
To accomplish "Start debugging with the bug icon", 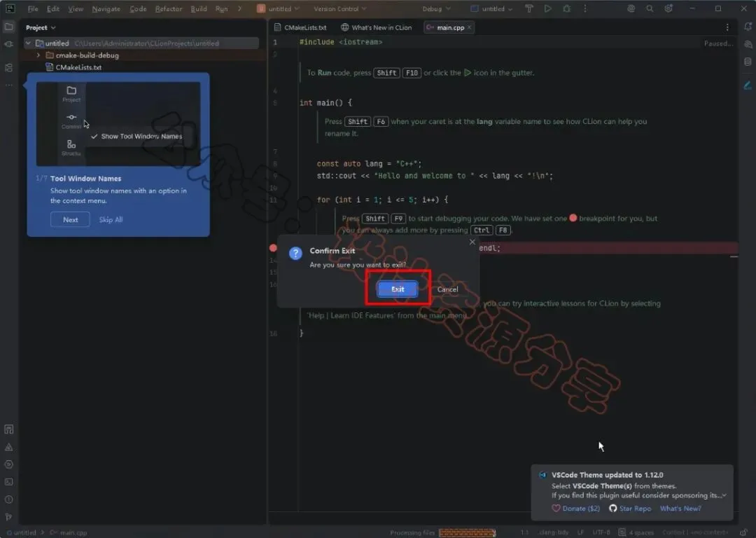I will point(566,8).
